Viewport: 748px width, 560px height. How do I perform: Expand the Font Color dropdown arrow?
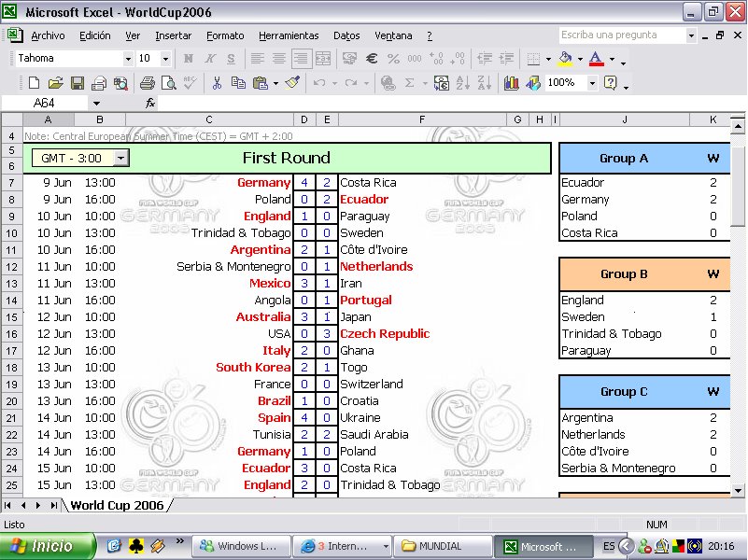[x=612, y=59]
